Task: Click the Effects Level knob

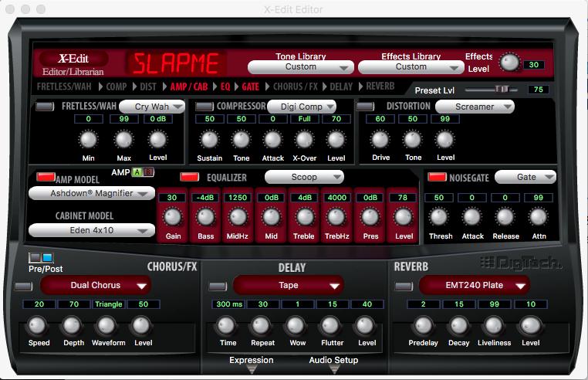Action: [x=509, y=63]
